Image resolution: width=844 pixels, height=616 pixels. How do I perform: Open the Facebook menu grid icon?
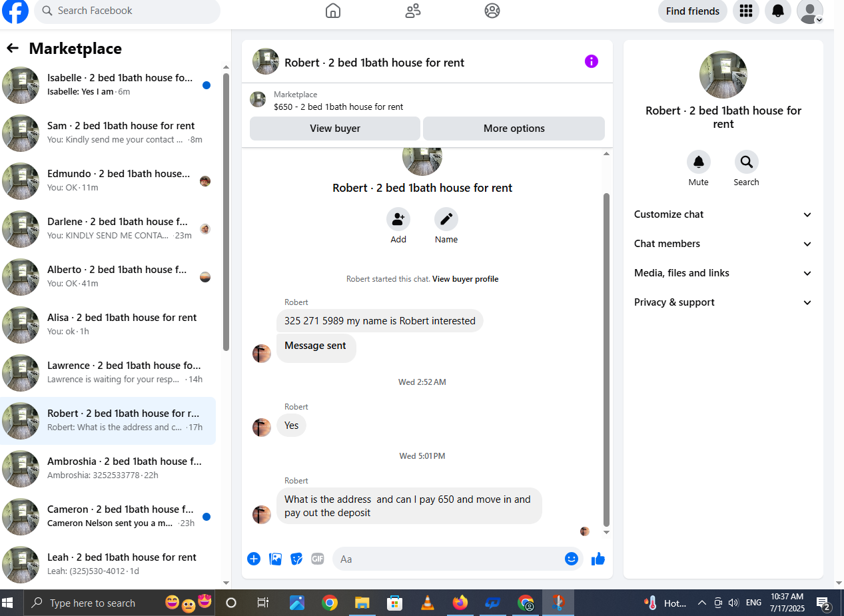tap(746, 11)
